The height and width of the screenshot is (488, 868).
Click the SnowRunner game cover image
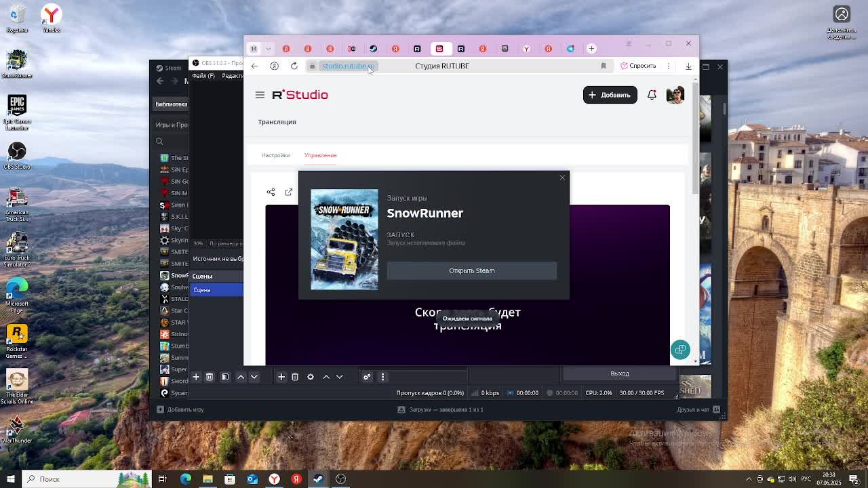coord(344,239)
